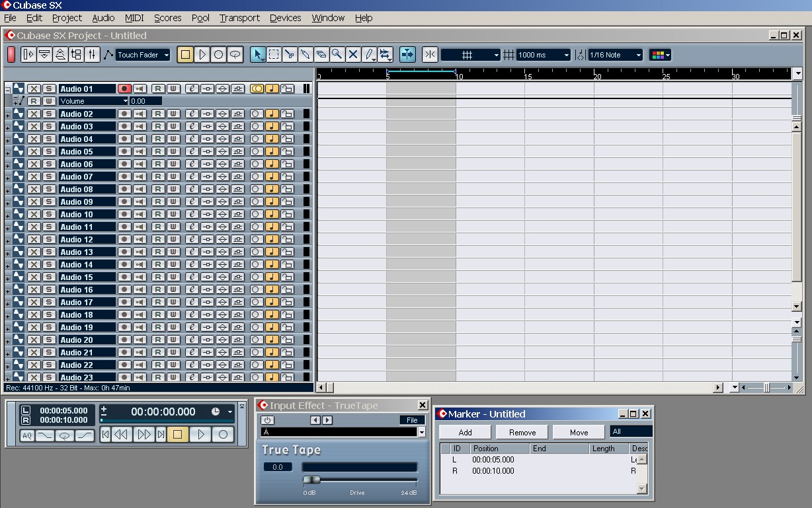Enable Write automation on Audio 06

pyautogui.click(x=173, y=164)
